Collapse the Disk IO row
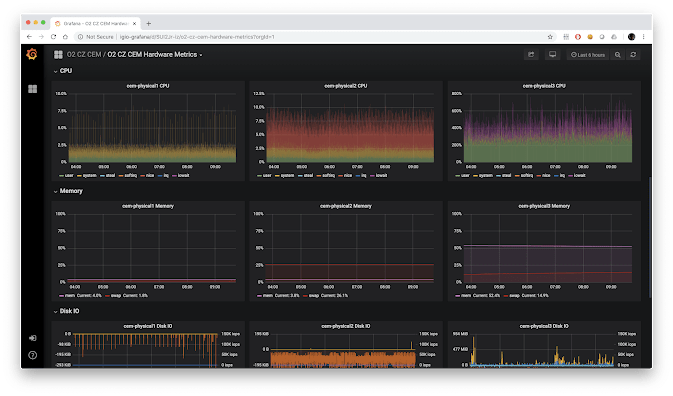Screen dimensions: 673x396 pyautogui.click(x=67, y=311)
